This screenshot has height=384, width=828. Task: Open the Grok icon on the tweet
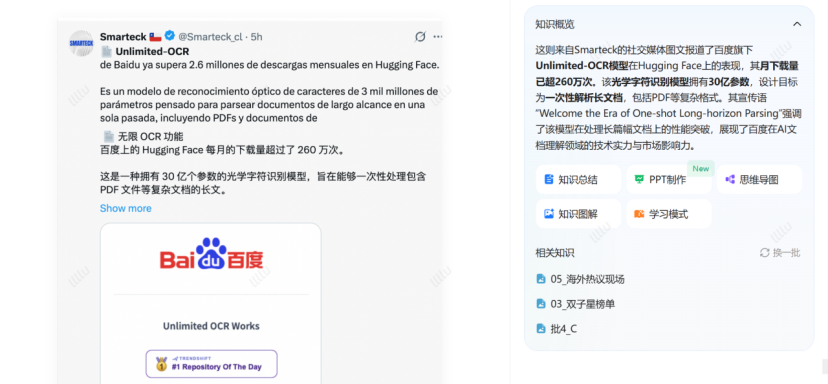[420, 36]
